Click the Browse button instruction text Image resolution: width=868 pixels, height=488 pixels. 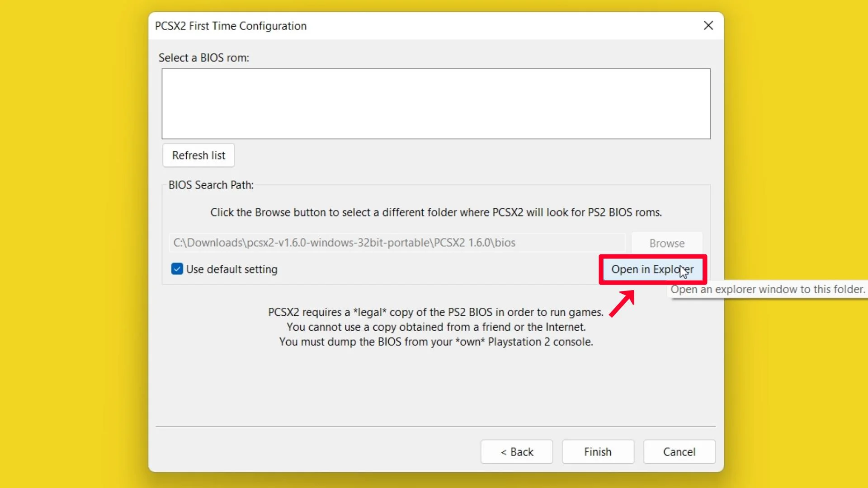coord(436,212)
